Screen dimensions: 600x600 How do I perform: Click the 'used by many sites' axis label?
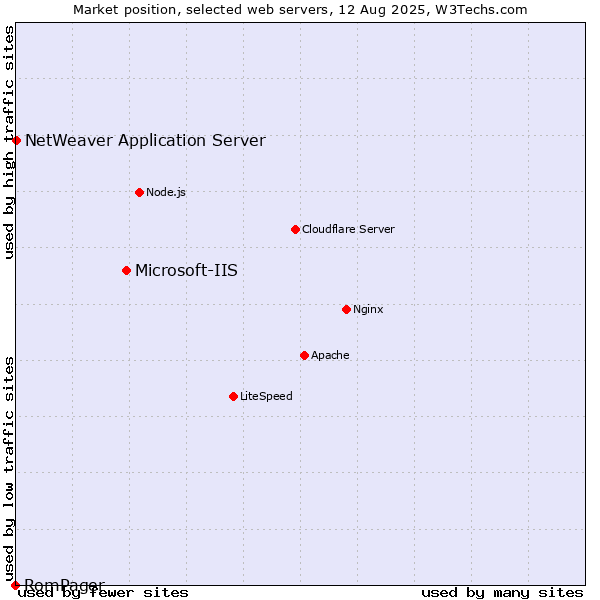tap(502, 593)
